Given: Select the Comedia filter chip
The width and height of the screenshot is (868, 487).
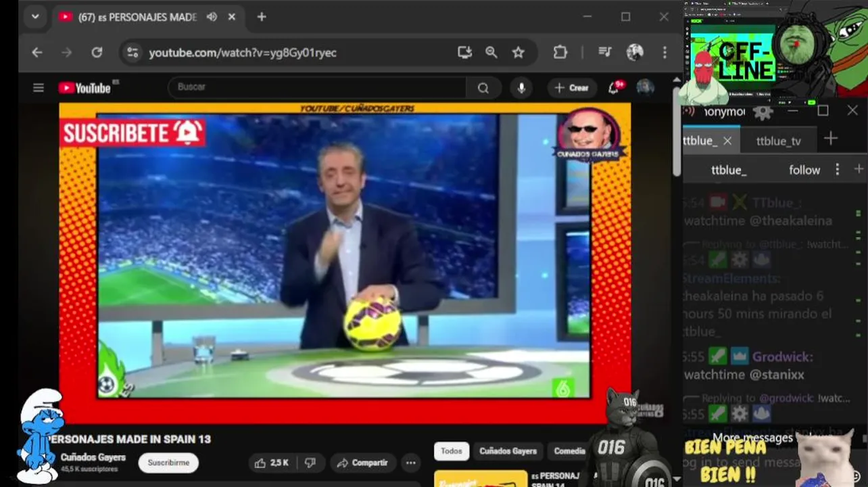Looking at the screenshot, I should [569, 451].
